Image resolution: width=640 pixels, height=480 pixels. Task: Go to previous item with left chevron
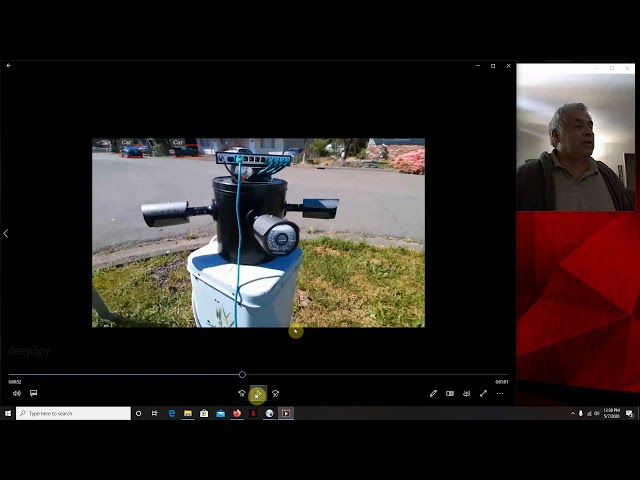tap(6, 233)
